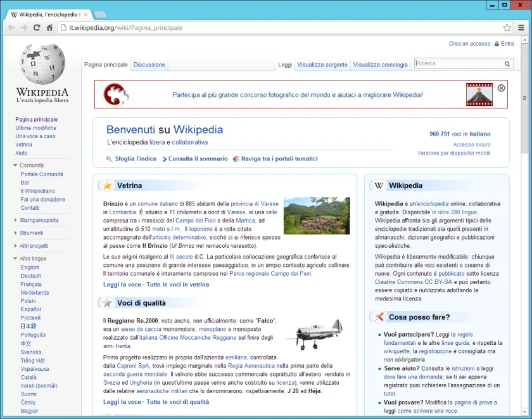
Task: Click the browser Back arrow
Action: pos(11,28)
